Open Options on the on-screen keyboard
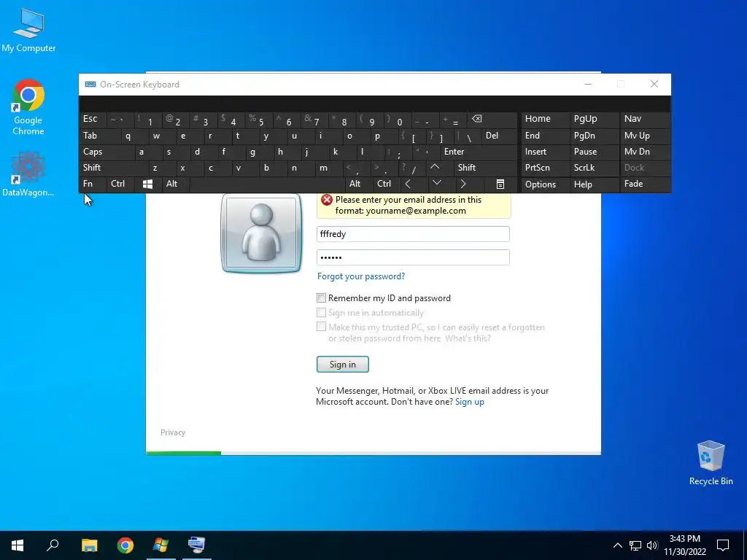 (546, 184)
